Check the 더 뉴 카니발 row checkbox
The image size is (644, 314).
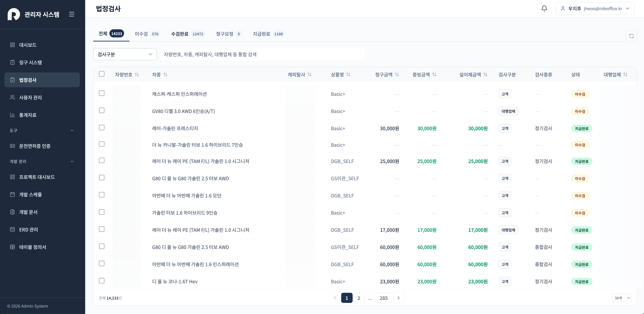pyautogui.click(x=101, y=144)
